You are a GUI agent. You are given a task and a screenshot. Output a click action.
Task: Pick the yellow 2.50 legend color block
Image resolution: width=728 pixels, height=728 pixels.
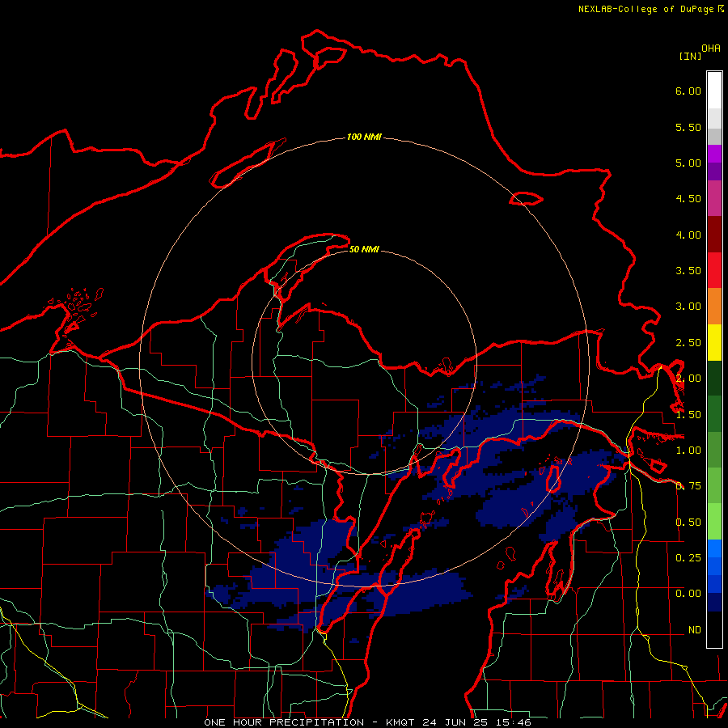coord(714,342)
